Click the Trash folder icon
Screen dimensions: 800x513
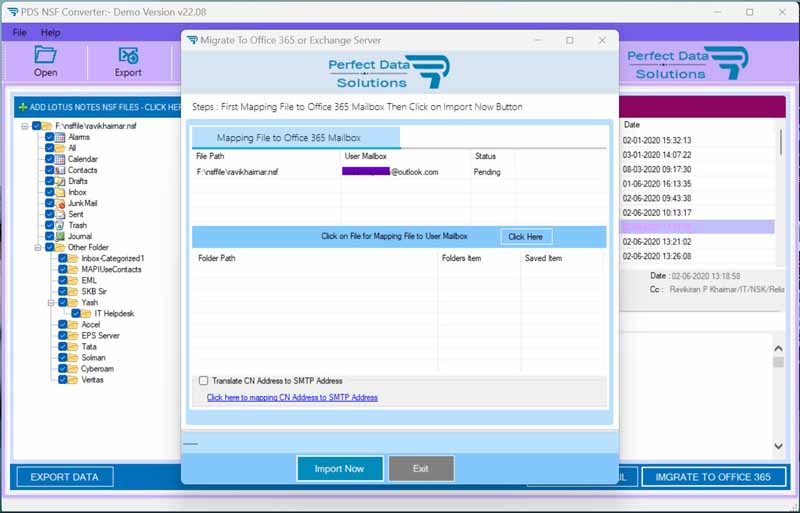(60, 225)
